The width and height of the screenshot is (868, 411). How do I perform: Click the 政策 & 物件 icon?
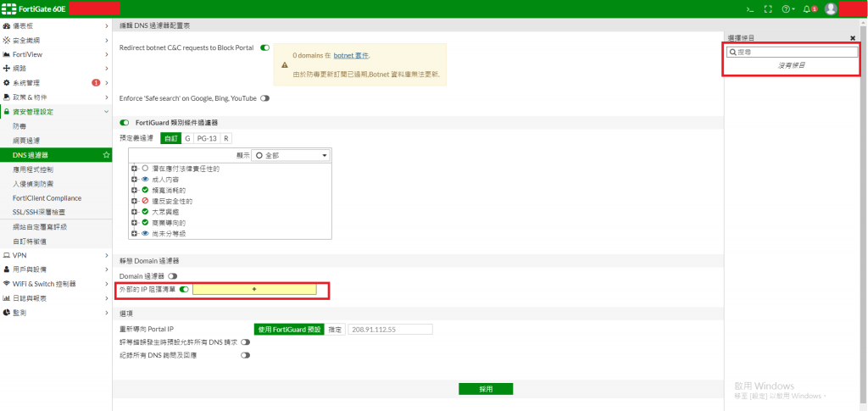click(7, 97)
